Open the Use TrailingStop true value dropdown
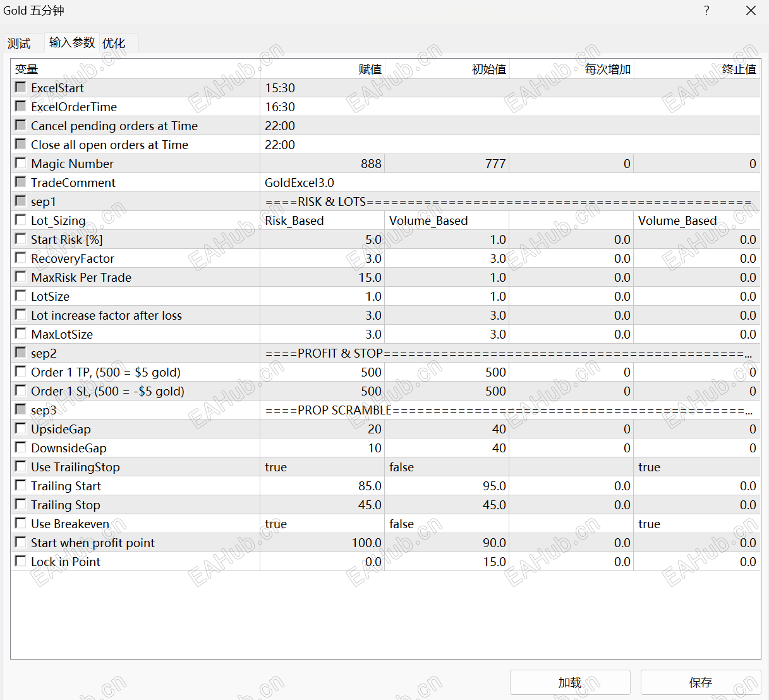769x700 pixels. [322, 467]
